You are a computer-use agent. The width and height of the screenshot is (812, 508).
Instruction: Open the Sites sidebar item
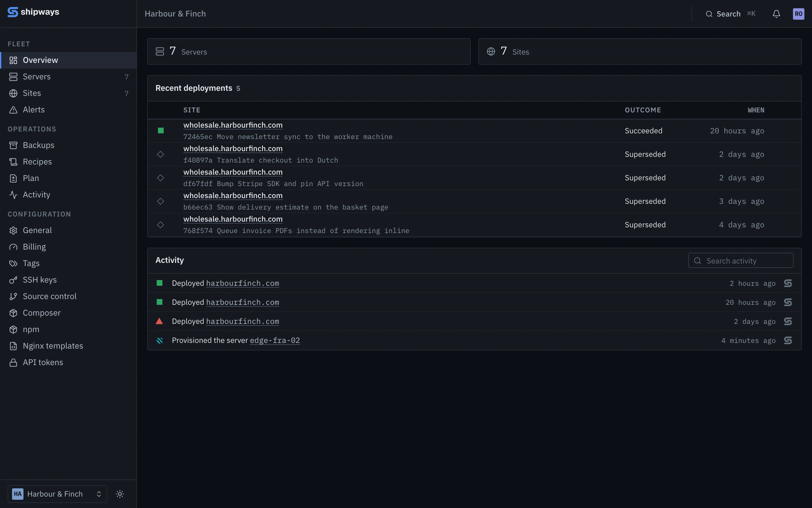69,93
